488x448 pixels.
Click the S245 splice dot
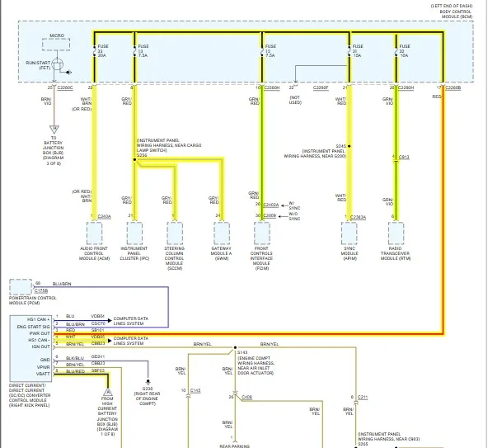(x=350, y=146)
